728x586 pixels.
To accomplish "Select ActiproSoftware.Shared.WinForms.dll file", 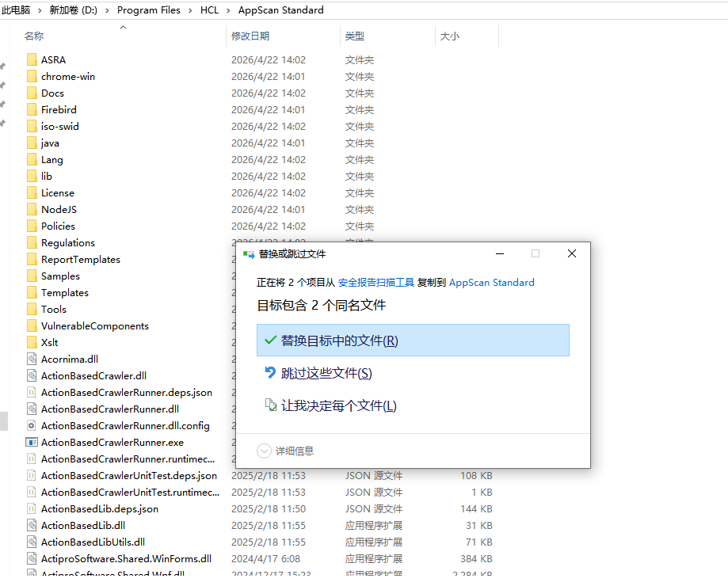I will click(126, 558).
